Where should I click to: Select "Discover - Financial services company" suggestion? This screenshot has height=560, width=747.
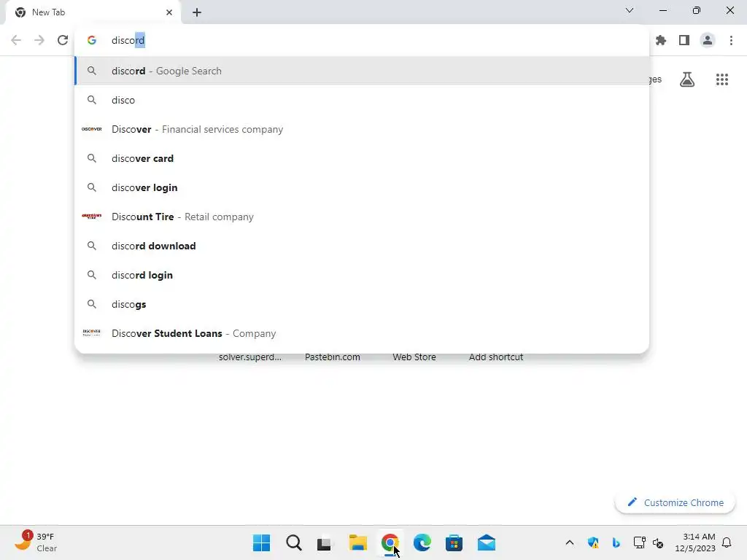pyautogui.click(x=362, y=129)
